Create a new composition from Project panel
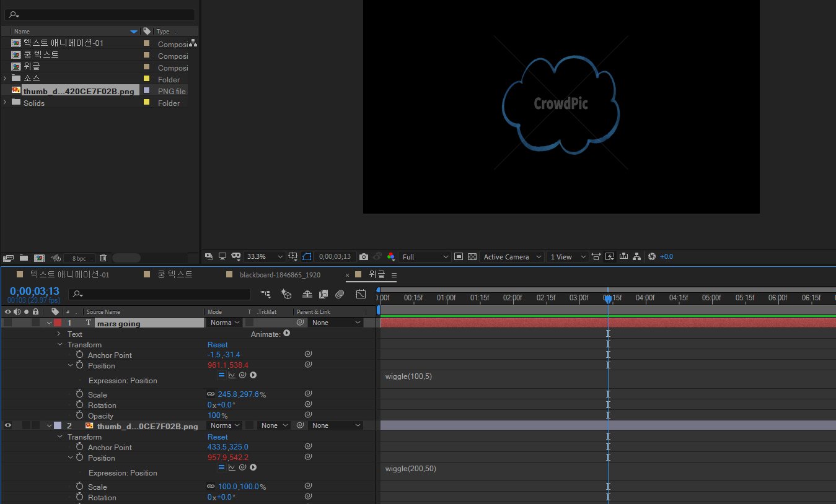Screen dimensions: 836x504 coord(39,258)
